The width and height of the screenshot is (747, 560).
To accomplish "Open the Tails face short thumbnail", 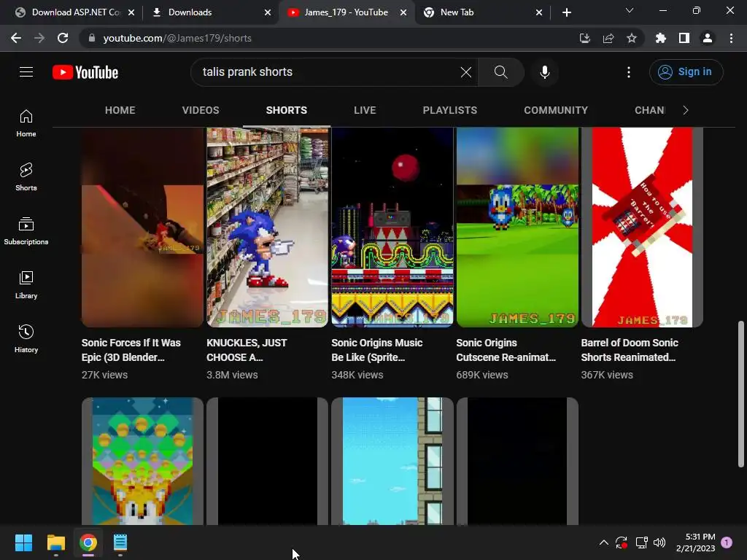I will (x=142, y=461).
